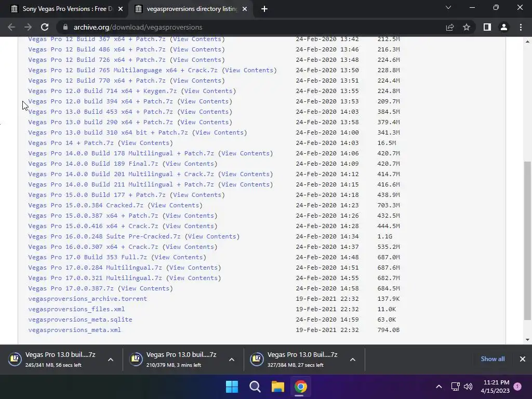532x399 pixels.
Task: Switch to Sony Vegas Pro Versions tab
Action: click(66, 9)
